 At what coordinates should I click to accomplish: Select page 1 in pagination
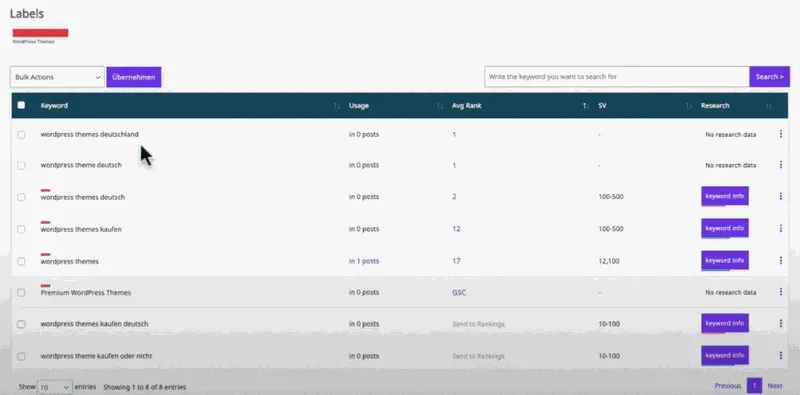[754, 386]
